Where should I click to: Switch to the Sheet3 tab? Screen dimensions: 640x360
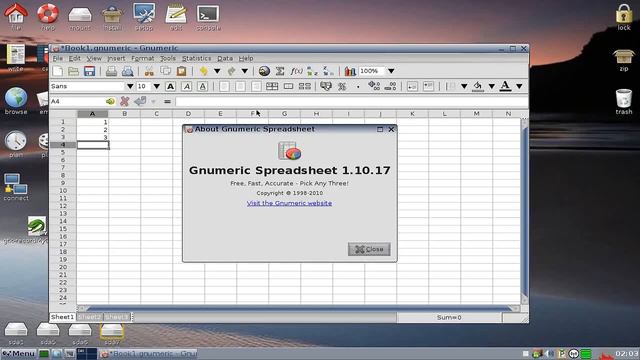pos(117,317)
